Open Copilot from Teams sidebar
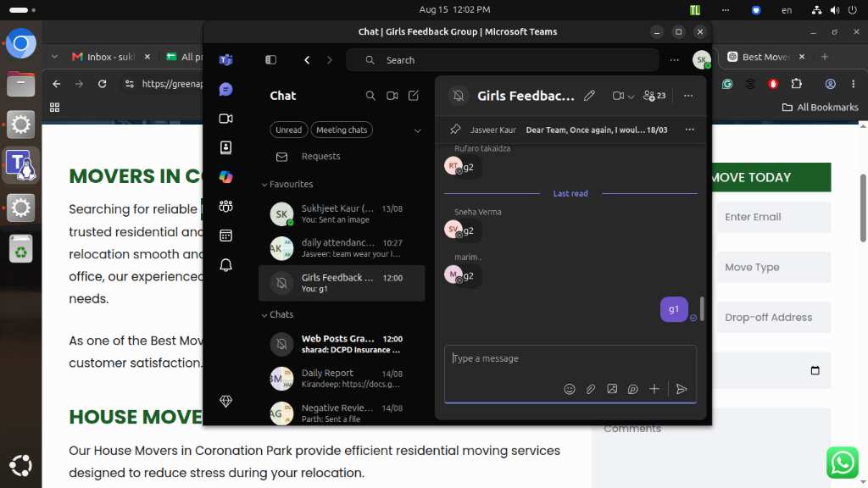Image resolution: width=868 pixels, height=488 pixels. pyautogui.click(x=225, y=177)
